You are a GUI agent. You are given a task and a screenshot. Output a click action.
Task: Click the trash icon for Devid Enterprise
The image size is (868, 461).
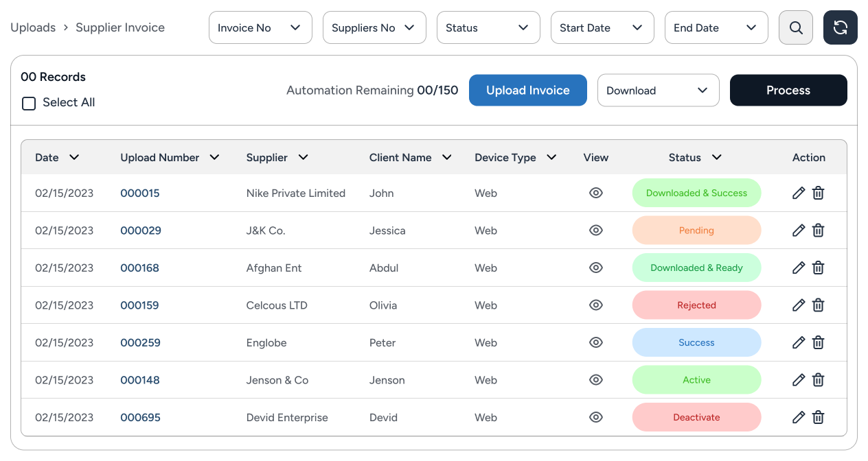[x=818, y=417]
